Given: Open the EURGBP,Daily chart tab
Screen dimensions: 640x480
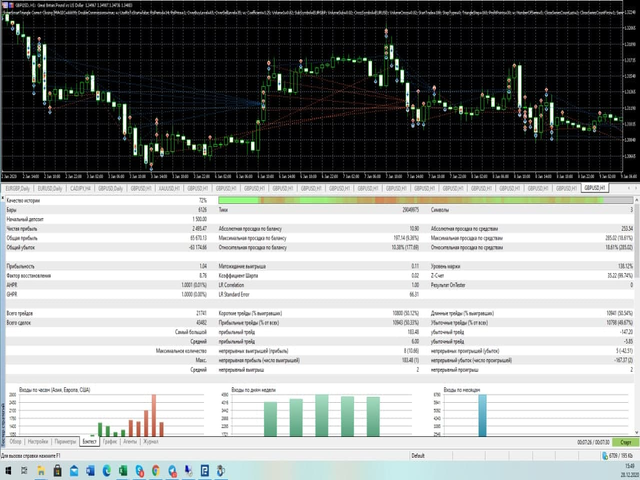Looking at the screenshot, I should 18,188.
